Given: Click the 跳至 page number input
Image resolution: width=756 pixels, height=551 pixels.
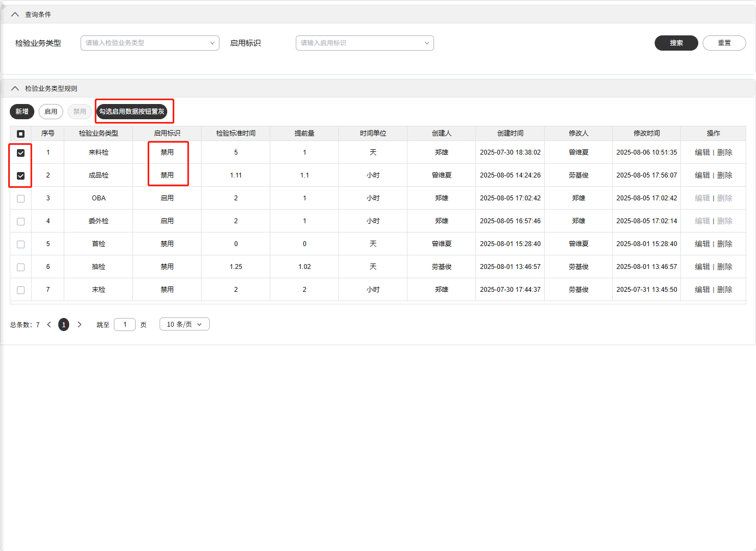Looking at the screenshot, I should click(125, 325).
